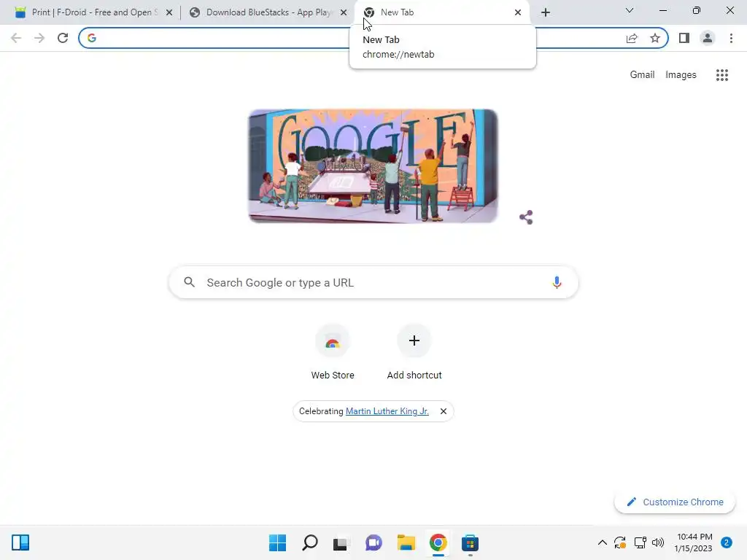Open a new tab with plus button
This screenshot has height=560, width=747.
click(546, 12)
